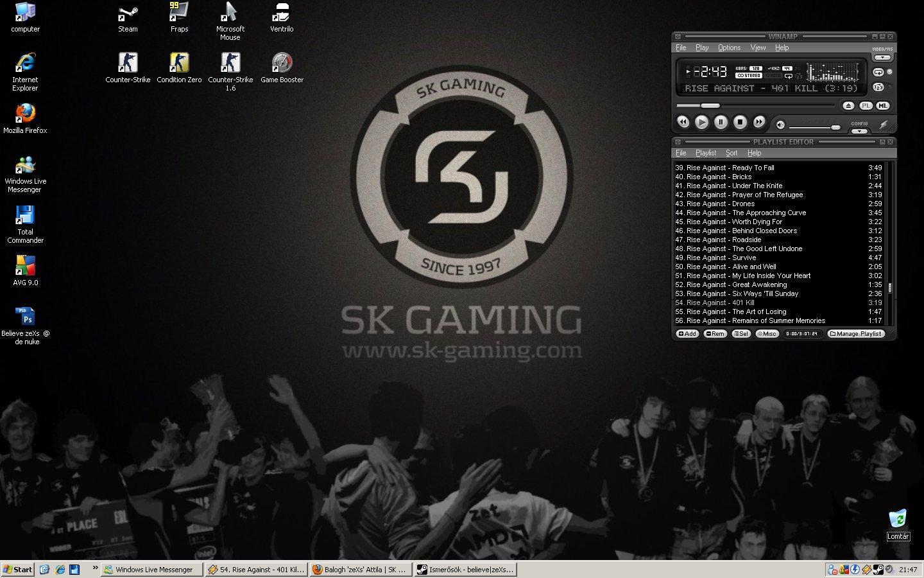The height and width of the screenshot is (578, 924).
Task: Select the Total Commander desktop icon
Action: point(25,225)
